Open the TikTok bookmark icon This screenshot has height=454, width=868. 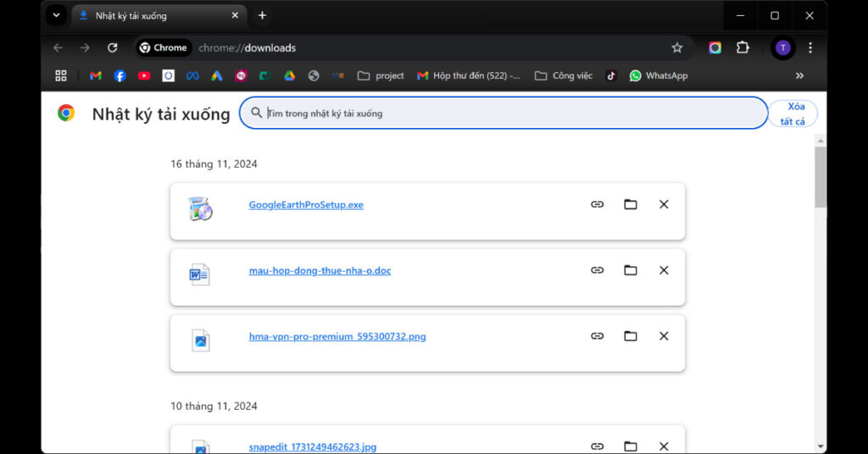611,75
